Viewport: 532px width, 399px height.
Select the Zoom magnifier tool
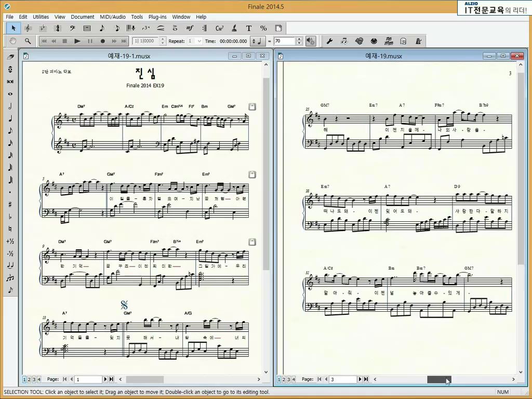click(28, 41)
